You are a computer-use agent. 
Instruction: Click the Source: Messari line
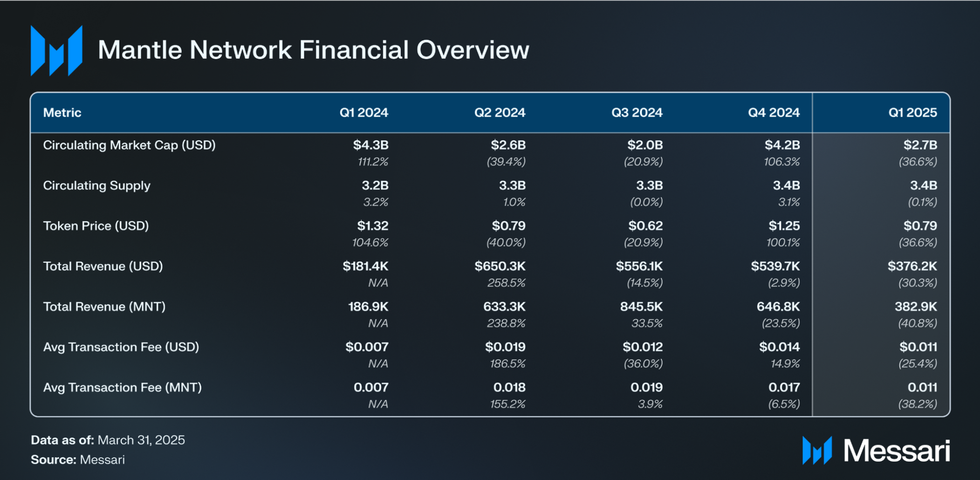coord(78,460)
